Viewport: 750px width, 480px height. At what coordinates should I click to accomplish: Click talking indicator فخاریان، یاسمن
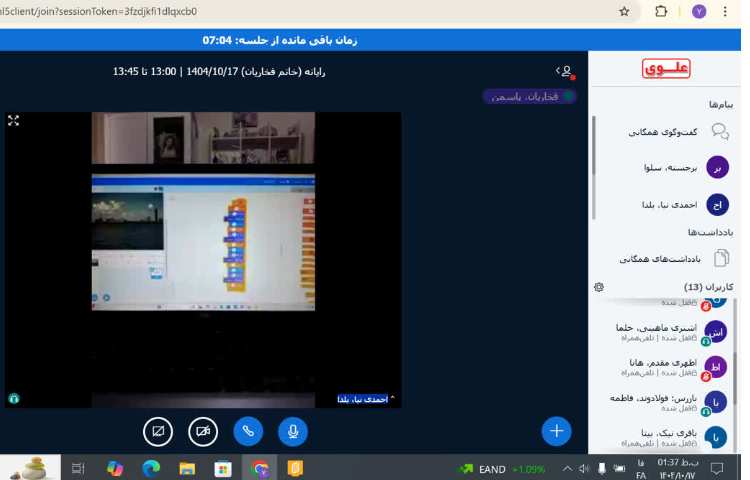tap(529, 97)
